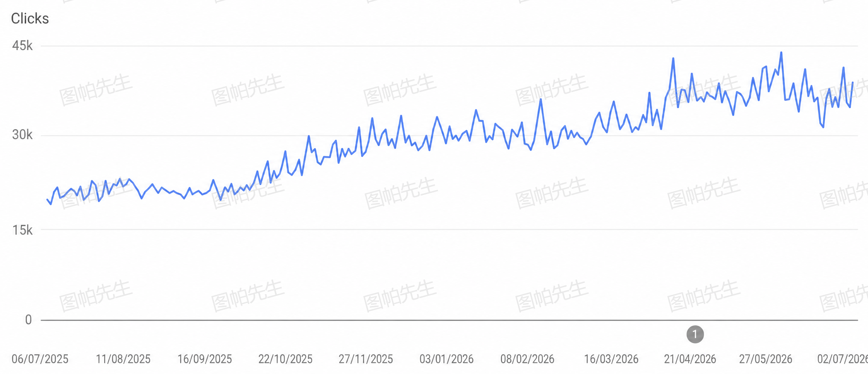This screenshot has width=868, height=374.
Task: Click the 08/02/2026 date label
Action: (x=527, y=359)
